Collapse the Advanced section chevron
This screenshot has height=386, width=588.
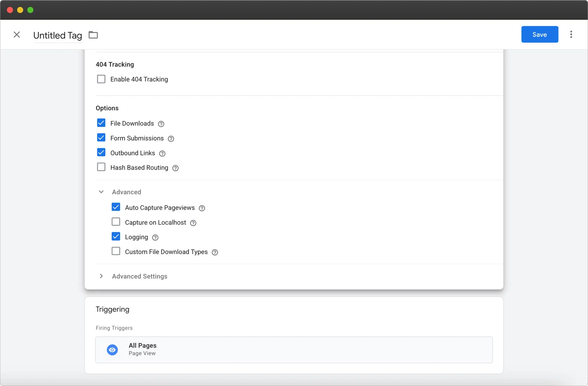(x=101, y=192)
